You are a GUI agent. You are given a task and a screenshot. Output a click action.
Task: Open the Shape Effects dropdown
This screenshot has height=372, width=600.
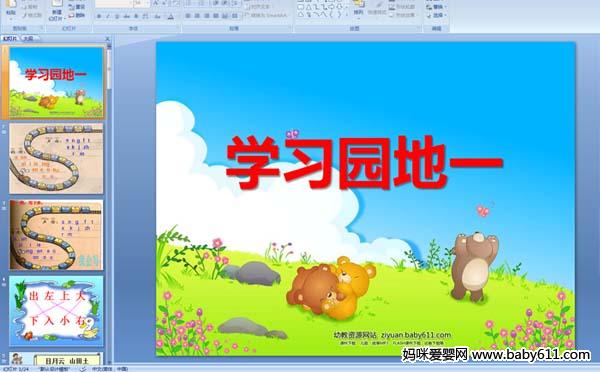pyautogui.click(x=403, y=15)
